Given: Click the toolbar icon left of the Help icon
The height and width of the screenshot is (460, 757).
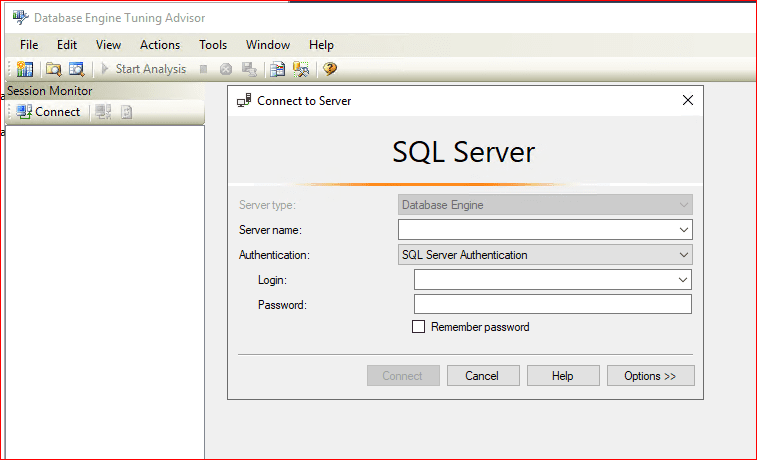Looking at the screenshot, I should click(300, 69).
